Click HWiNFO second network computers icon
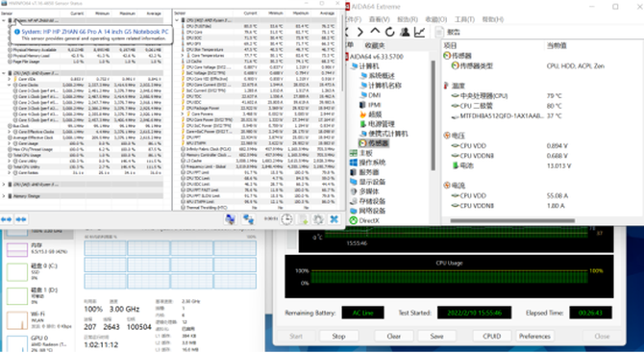The height and width of the screenshot is (353, 644). tap(248, 219)
